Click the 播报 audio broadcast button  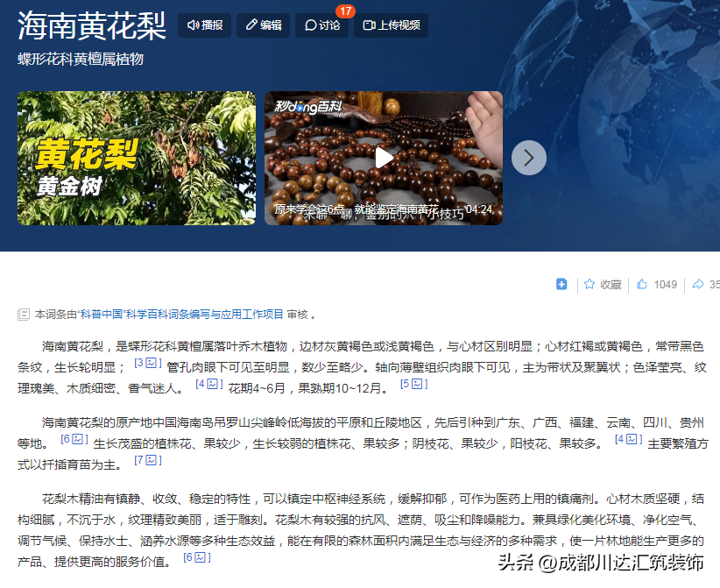coord(205,25)
